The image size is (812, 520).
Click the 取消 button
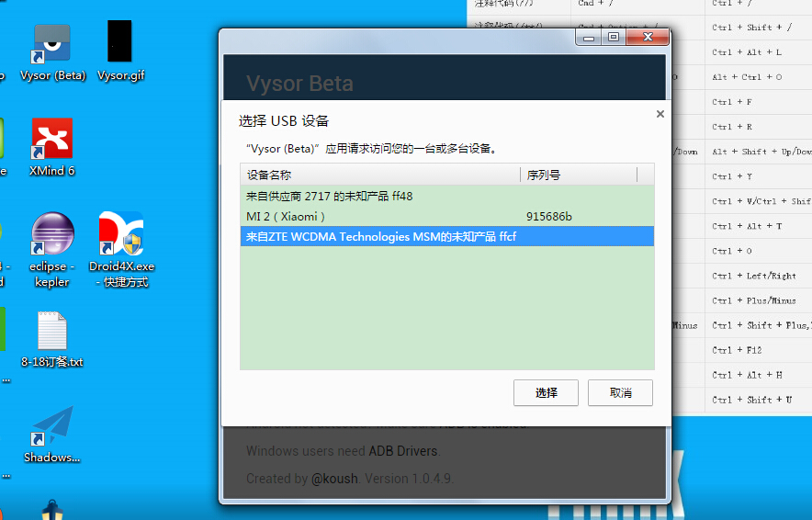(620, 392)
